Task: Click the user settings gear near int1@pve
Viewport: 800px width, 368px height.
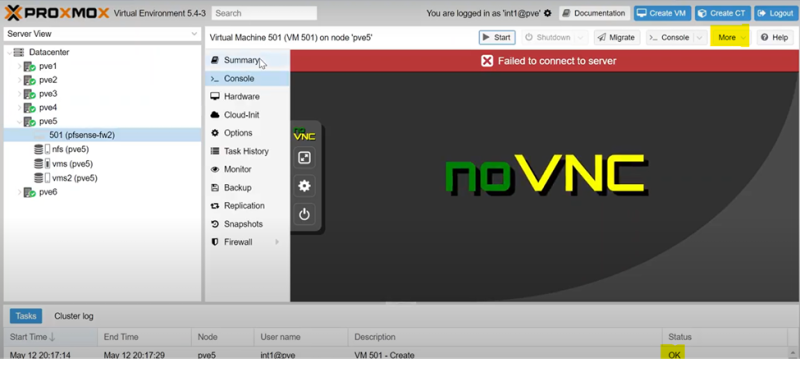Action: tap(547, 13)
